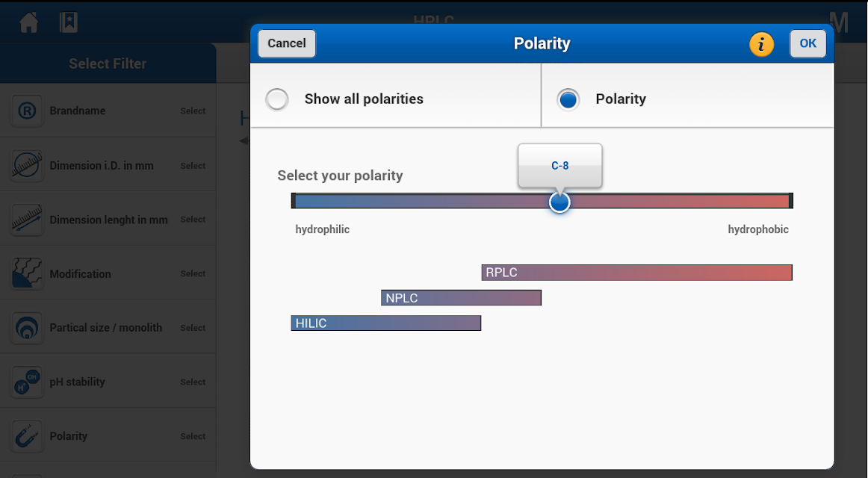
Task: Open the Select option for pH stability
Action: tap(193, 382)
